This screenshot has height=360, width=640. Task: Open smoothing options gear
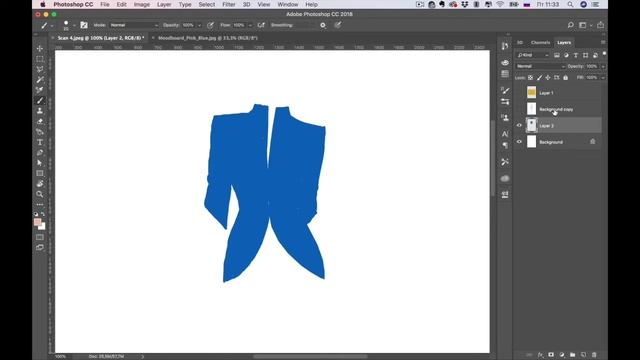click(323, 25)
